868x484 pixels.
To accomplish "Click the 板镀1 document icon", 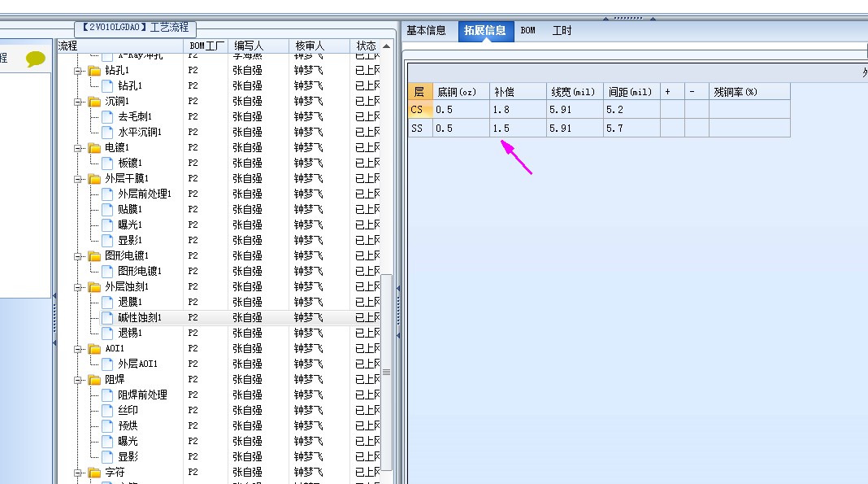I will 107,164.
